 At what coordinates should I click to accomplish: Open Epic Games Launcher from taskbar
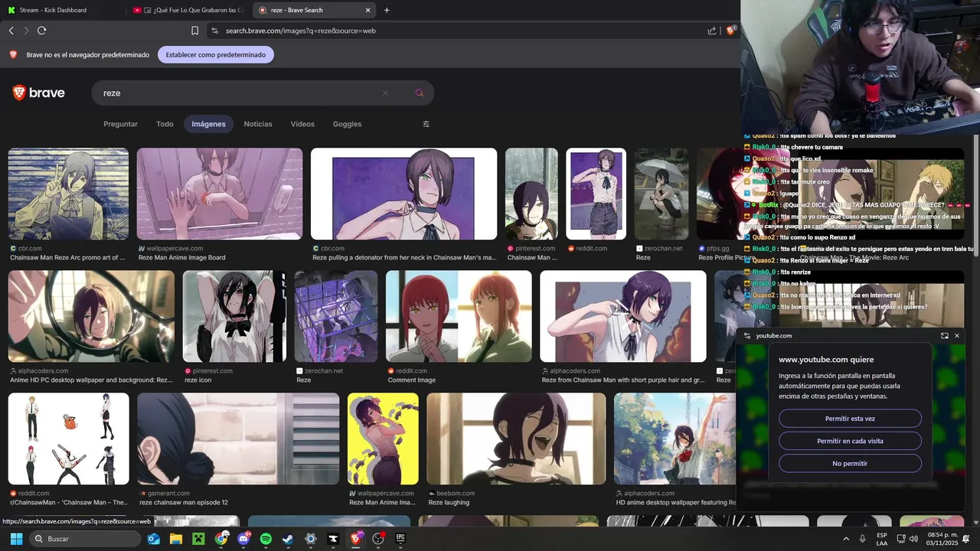400,539
